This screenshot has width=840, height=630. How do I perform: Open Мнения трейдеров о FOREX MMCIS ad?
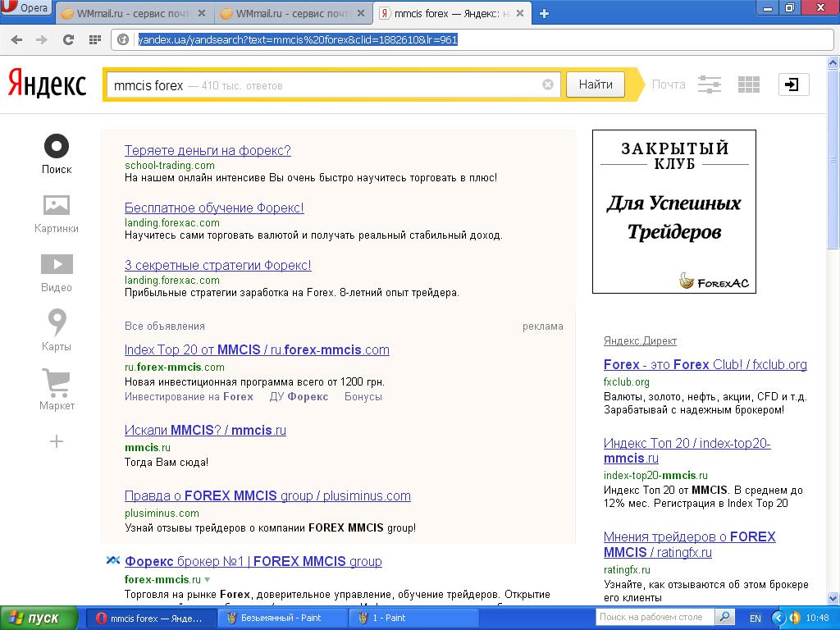click(x=689, y=545)
